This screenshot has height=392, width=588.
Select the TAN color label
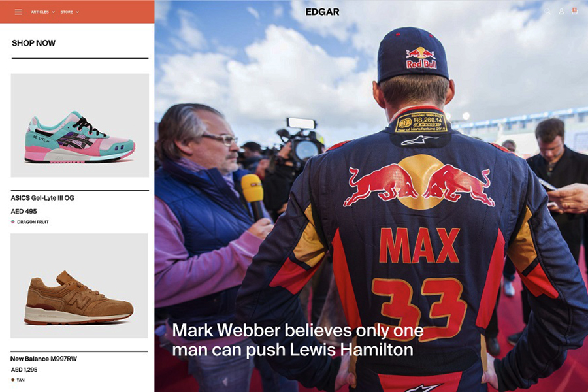click(21, 380)
